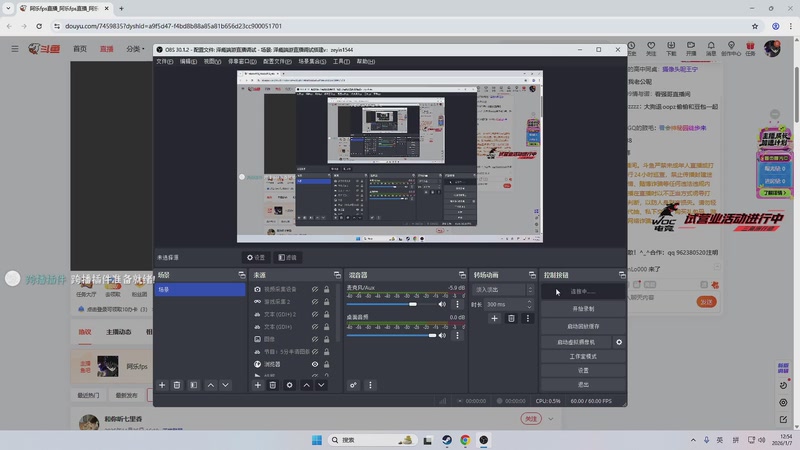Toggle lock on 浏览器 source

pyautogui.click(x=327, y=364)
